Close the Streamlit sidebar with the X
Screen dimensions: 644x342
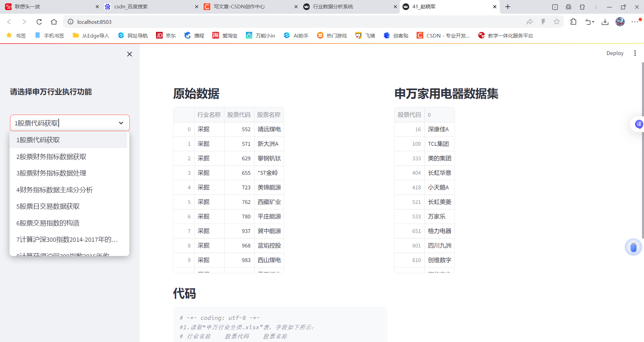[129, 54]
